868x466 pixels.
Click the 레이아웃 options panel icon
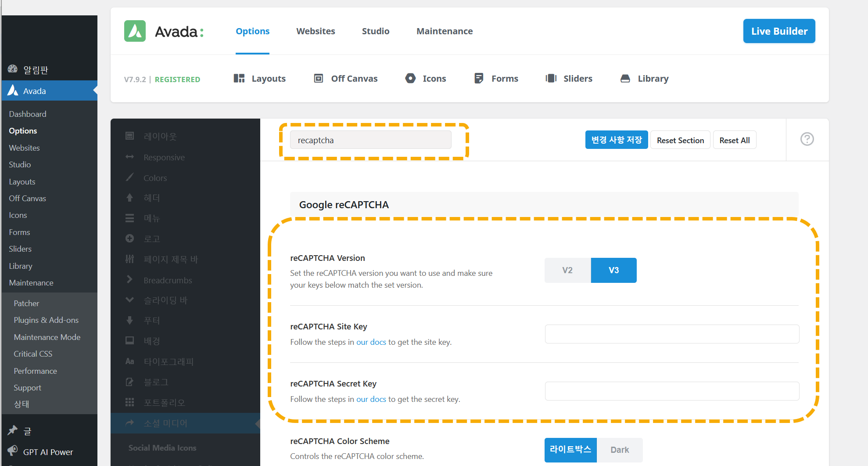129,136
